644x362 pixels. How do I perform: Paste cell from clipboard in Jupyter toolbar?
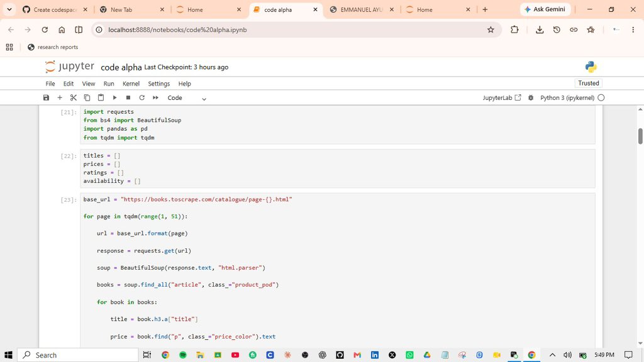click(101, 97)
